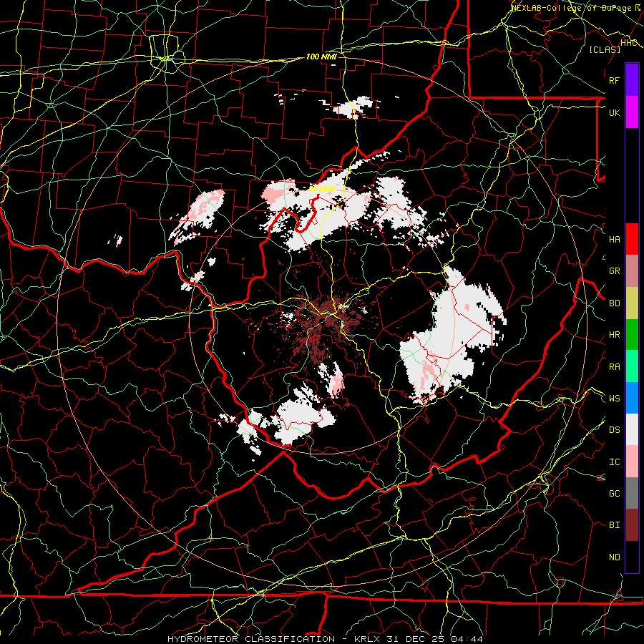Click the IC legend label
Image resolution: width=644 pixels, height=644 pixels.
(614, 462)
